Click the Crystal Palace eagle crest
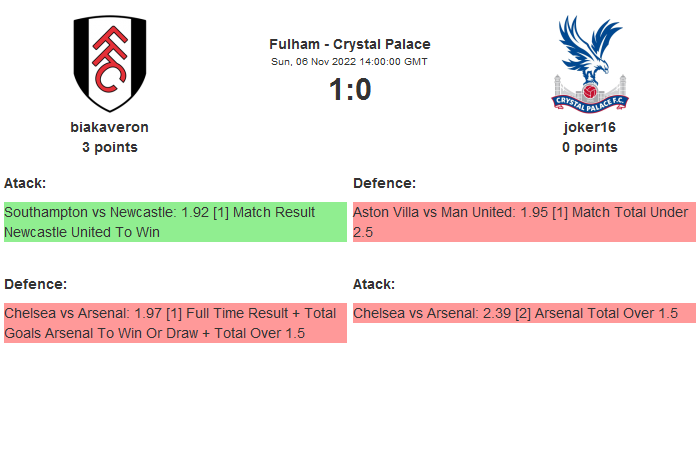The width and height of the screenshot is (700, 460). coord(589,63)
